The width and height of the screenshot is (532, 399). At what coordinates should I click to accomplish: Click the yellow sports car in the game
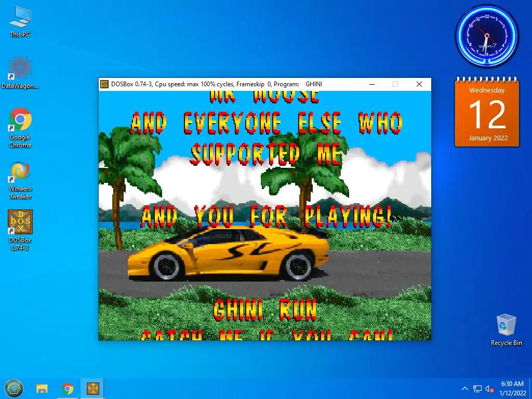tap(228, 254)
